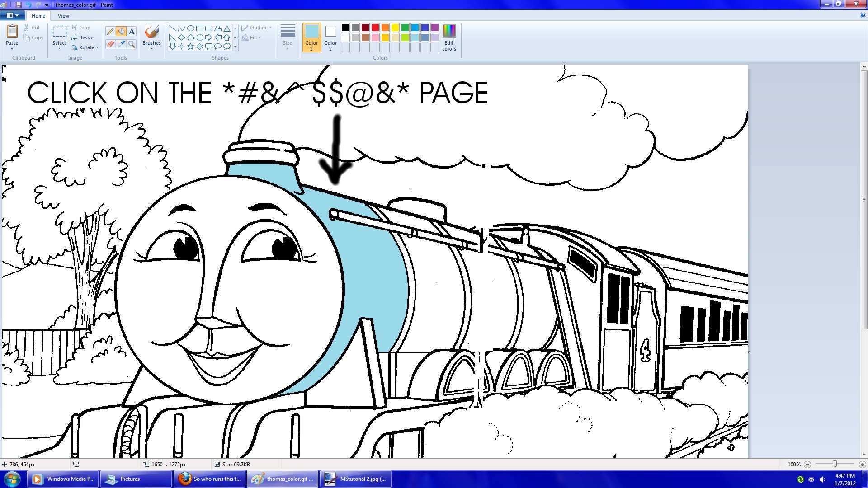
Task: Click the Cut button
Action: pyautogui.click(x=32, y=28)
